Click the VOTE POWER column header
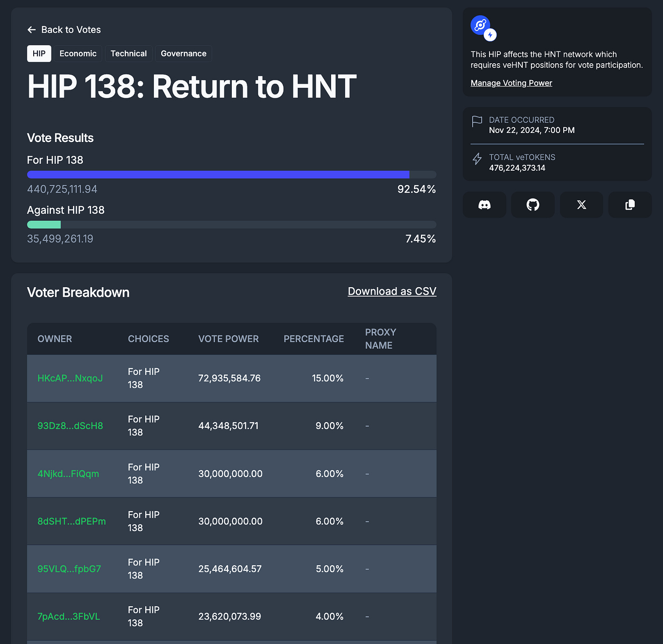This screenshot has width=663, height=644. point(229,339)
